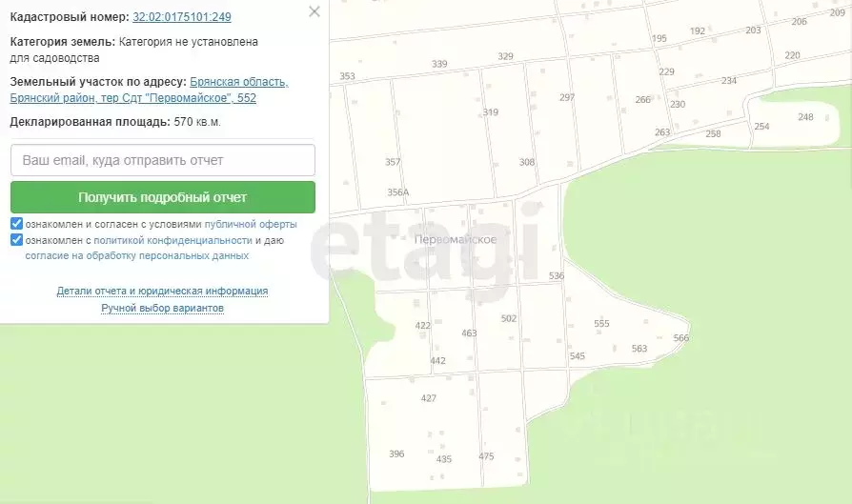Click Ручной выбор вариантов link

pos(162,308)
